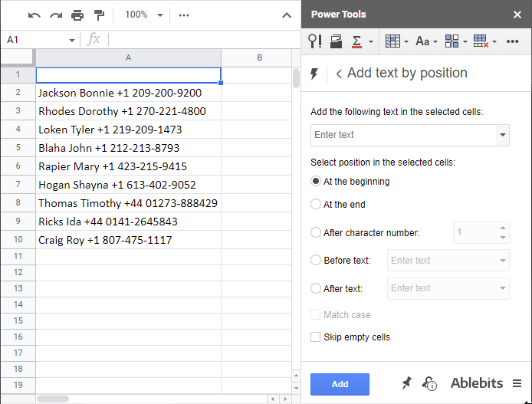This screenshot has height=404, width=532.
Task: Click the Power Tools Aa text tools icon
Action: [422, 41]
